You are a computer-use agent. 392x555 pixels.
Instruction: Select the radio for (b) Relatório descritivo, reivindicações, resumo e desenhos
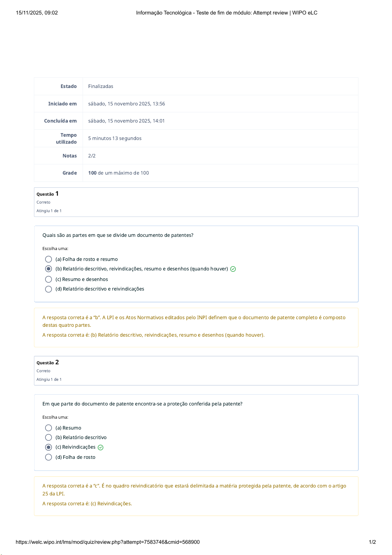48,269
